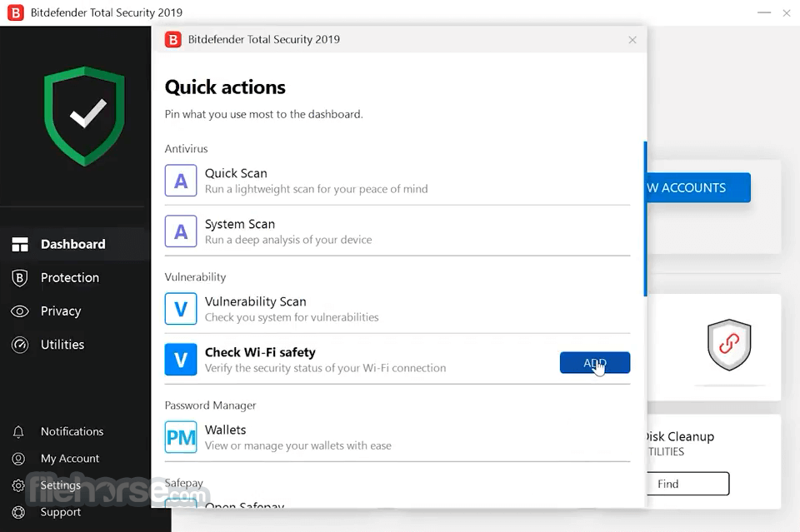The image size is (800, 532).
Task: Close the Quick actions dialog
Action: point(632,40)
